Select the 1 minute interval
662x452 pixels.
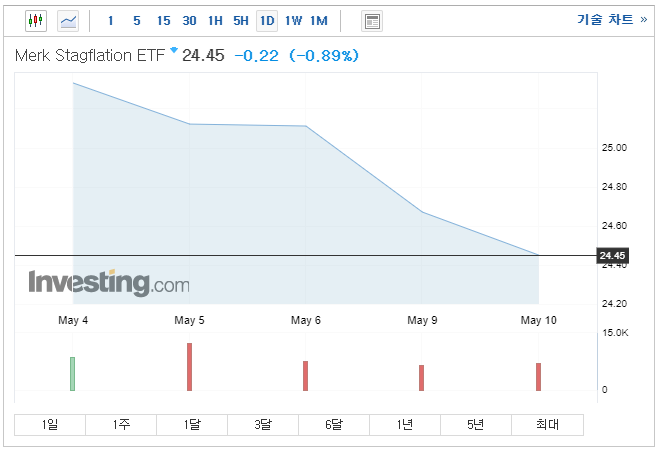111,21
